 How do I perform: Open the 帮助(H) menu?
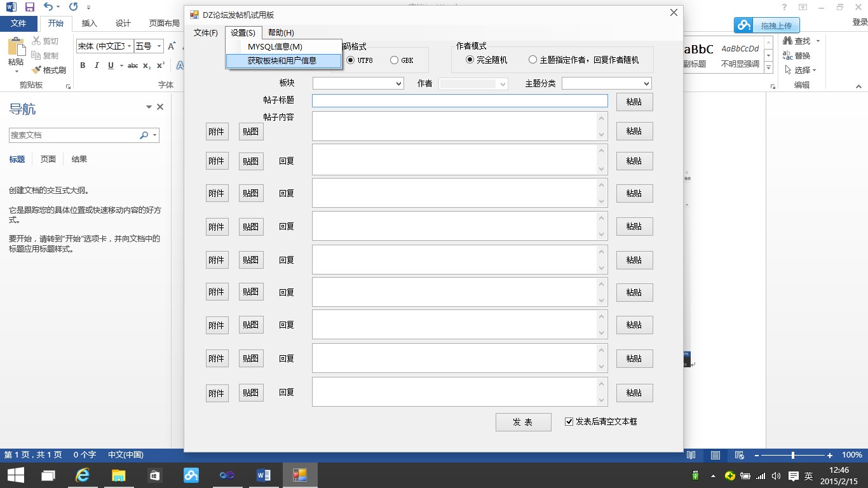pyautogui.click(x=281, y=33)
